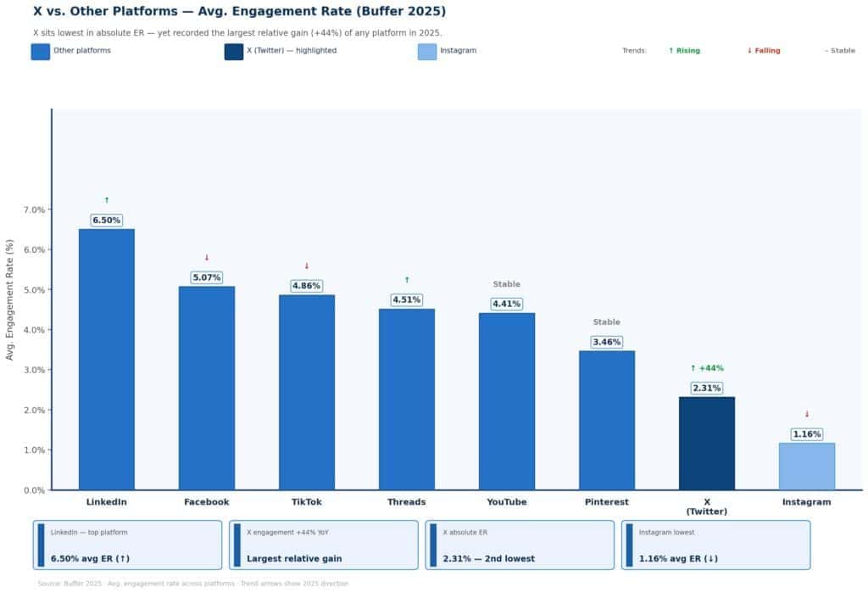Viewport: 868px width, 593px height.
Task: Click the 'Other platforms' legend color swatch
Action: point(41,52)
